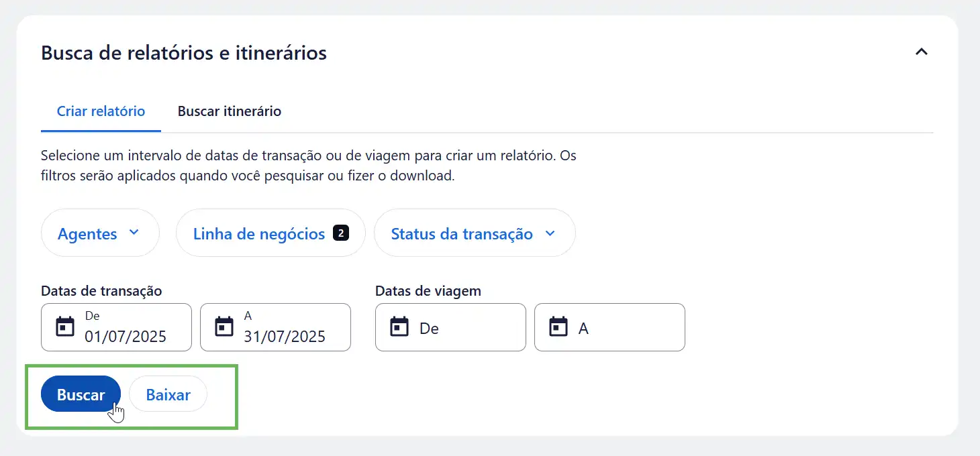Select the 01/07/2025 transaction start date field
Viewport: 980px width, 456px height.
click(x=126, y=336)
